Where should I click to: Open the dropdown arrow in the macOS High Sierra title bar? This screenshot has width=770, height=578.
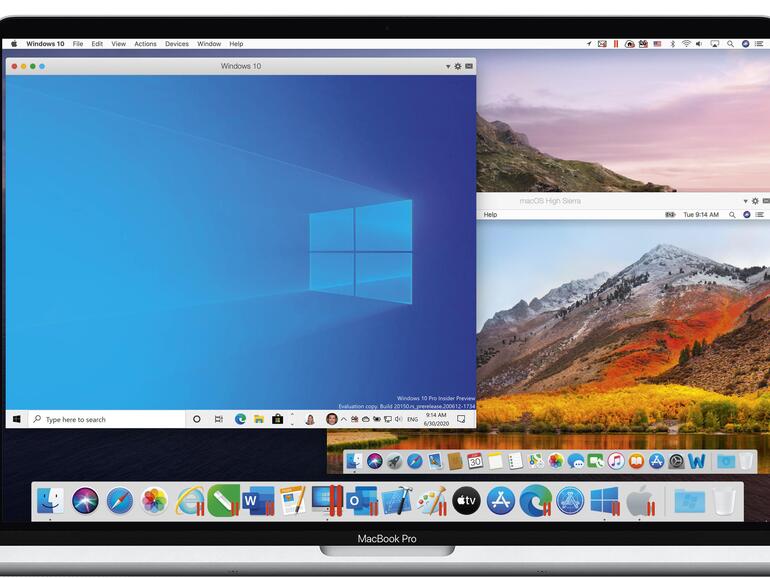(x=745, y=201)
